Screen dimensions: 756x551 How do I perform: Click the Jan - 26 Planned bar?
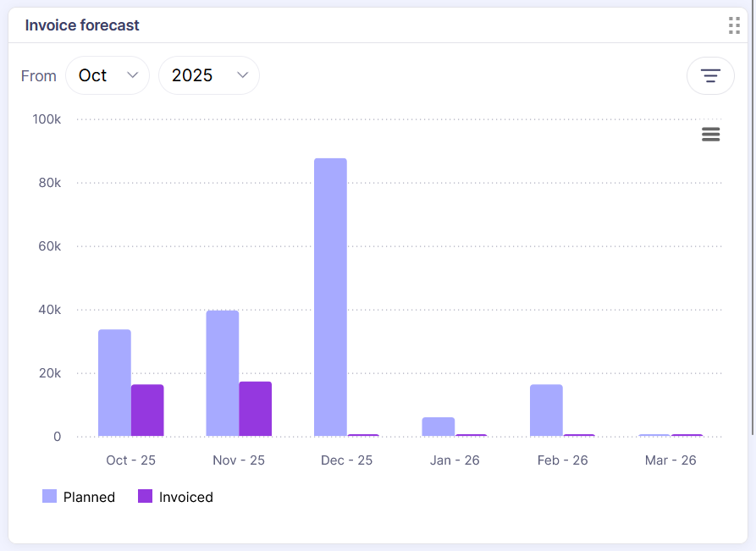tap(439, 427)
